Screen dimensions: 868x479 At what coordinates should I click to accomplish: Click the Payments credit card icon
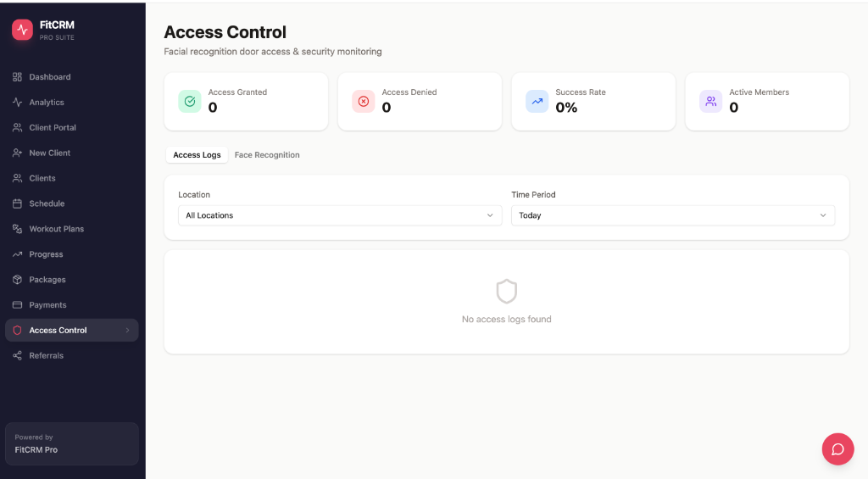click(17, 305)
